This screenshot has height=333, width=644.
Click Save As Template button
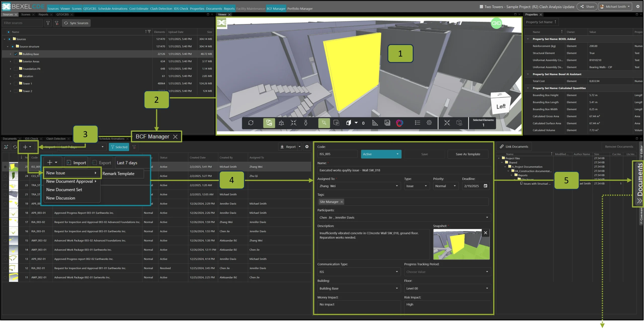(x=468, y=154)
